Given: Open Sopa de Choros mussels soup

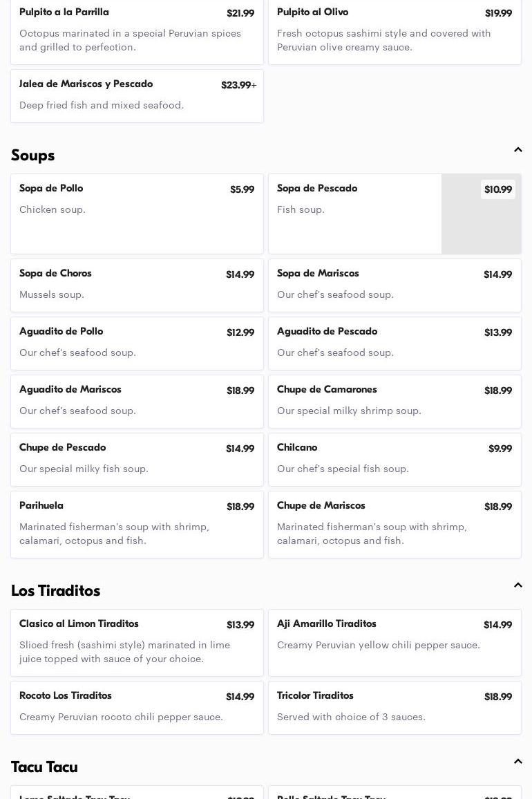Looking at the screenshot, I should point(137,285).
